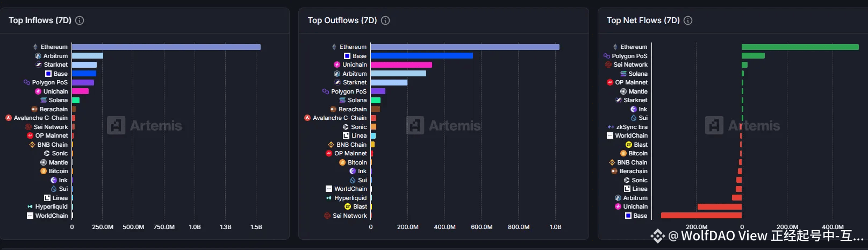Click the red Base bar in Net Flows

point(701,216)
